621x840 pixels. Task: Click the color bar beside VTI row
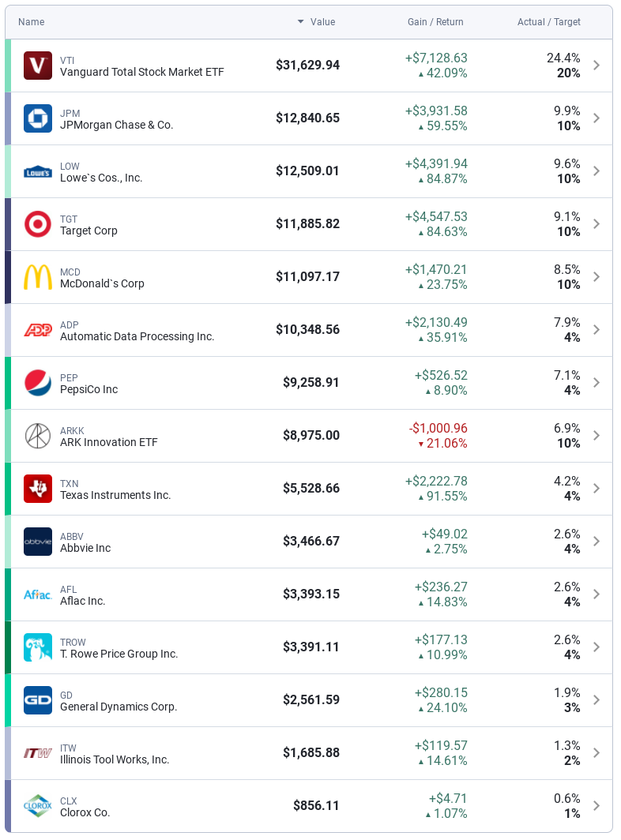coord(8,66)
